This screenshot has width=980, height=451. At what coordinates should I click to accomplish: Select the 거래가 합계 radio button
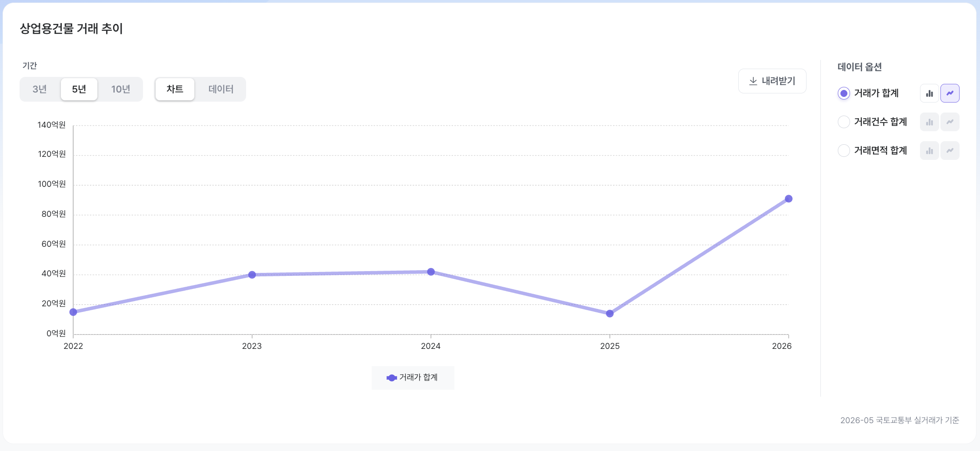pyautogui.click(x=844, y=93)
